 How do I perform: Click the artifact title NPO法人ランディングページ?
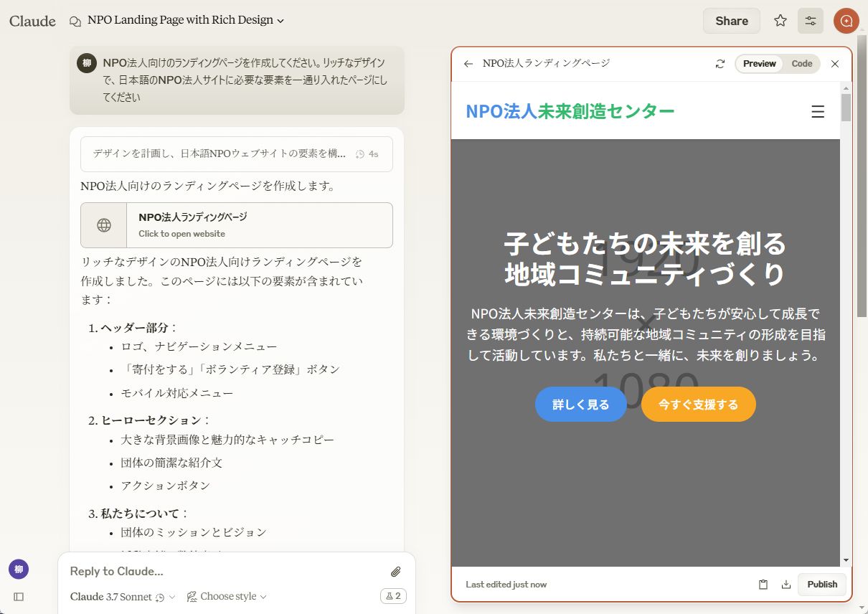[546, 64]
